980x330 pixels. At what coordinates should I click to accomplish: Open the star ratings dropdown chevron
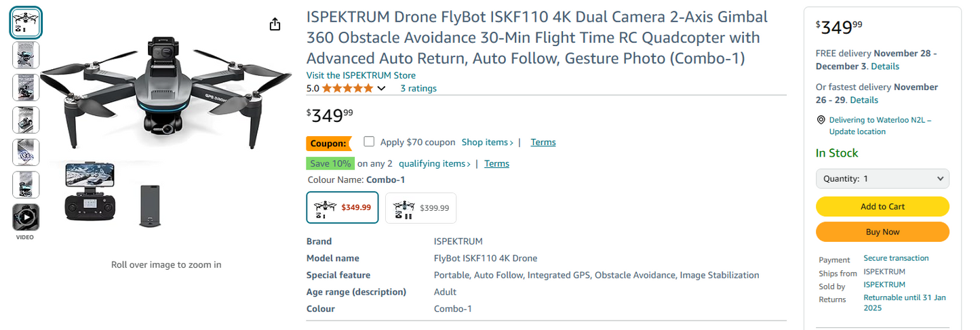pos(382,88)
